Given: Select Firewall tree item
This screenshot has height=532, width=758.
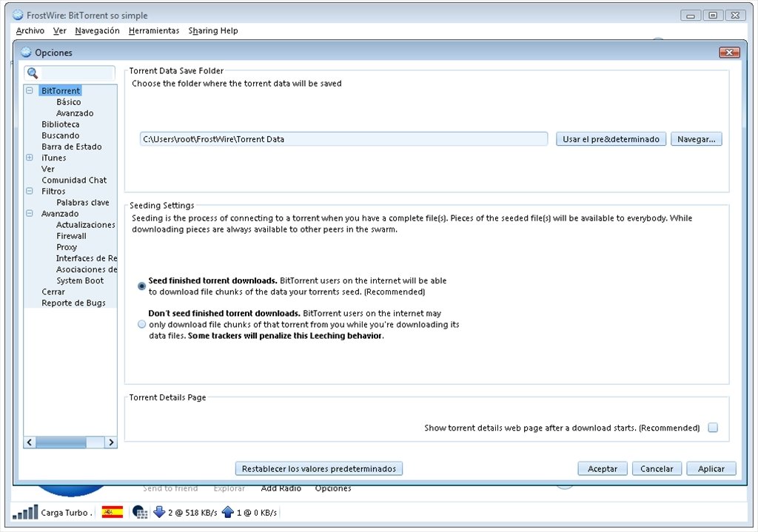Looking at the screenshot, I should (x=71, y=236).
